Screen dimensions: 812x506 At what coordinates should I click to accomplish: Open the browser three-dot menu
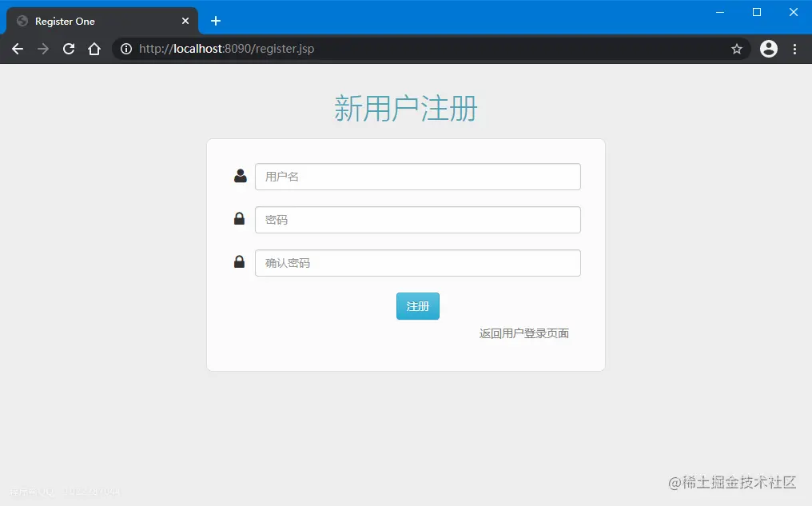click(795, 49)
